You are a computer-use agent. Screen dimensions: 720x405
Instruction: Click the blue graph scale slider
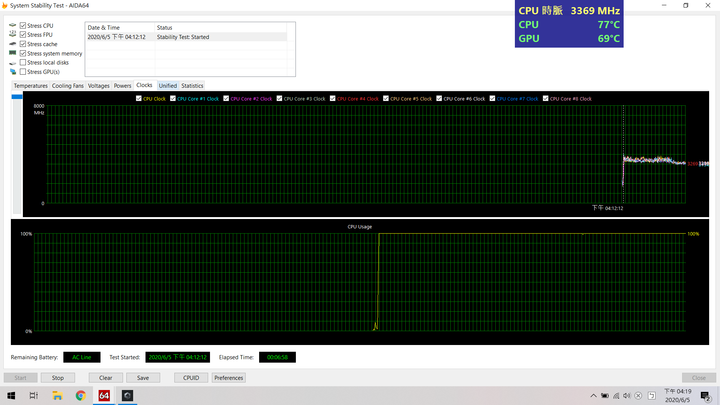17,97
